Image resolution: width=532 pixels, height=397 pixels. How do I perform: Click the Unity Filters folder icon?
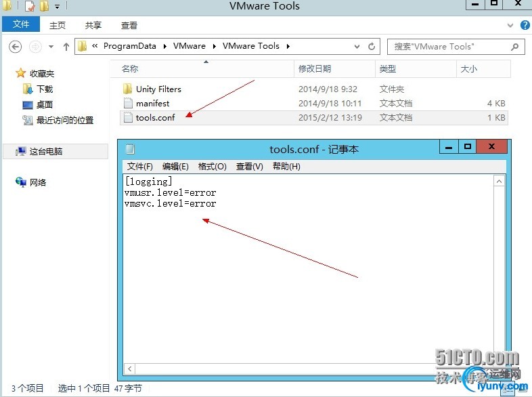coord(128,89)
